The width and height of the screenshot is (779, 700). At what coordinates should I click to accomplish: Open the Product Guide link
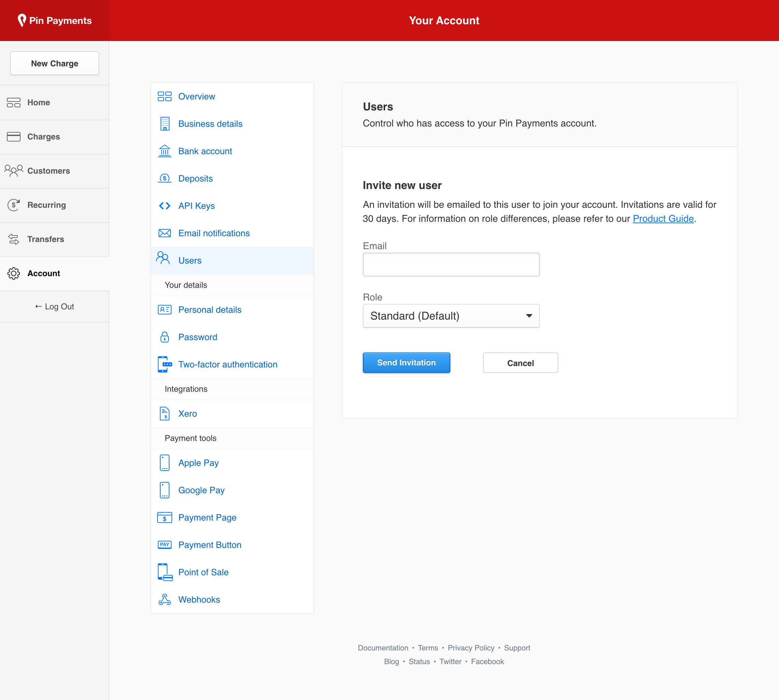[663, 218]
